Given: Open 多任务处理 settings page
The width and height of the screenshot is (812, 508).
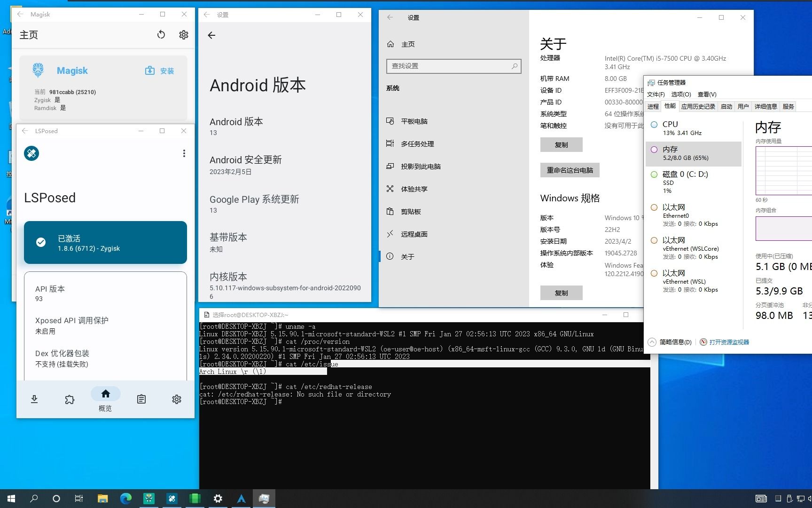Looking at the screenshot, I should tap(454, 144).
